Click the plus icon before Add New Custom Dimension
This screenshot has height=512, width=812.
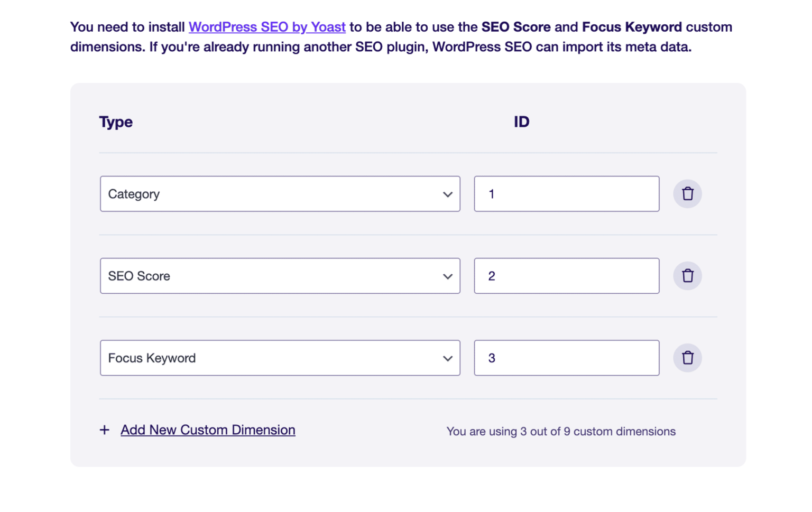105,430
